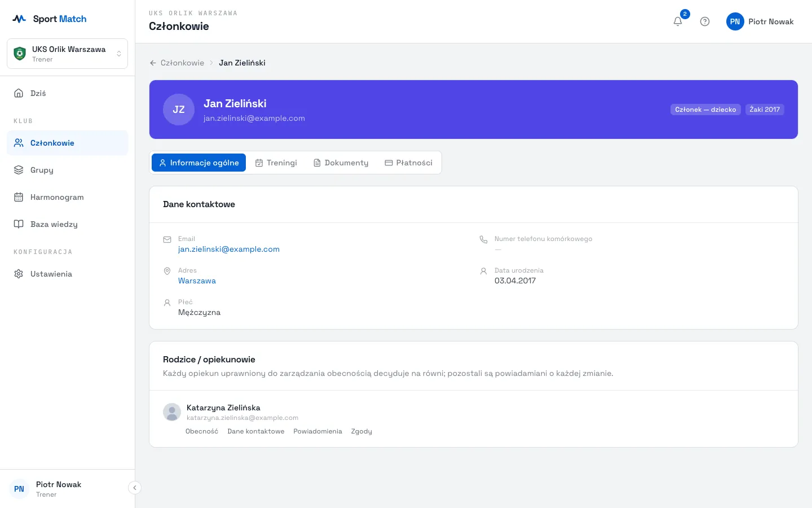Click the Katarzyna Zielińska guardian name
This screenshot has height=508, width=812.
click(223, 408)
